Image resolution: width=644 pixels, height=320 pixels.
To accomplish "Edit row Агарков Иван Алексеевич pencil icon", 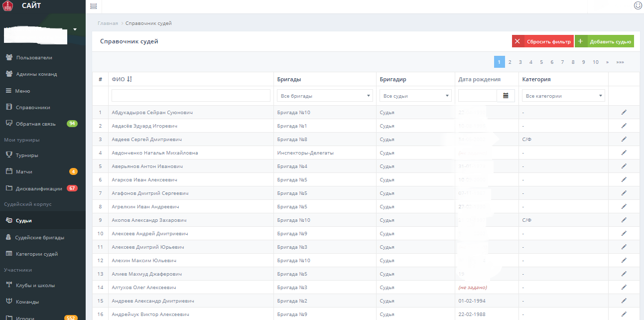I will pyautogui.click(x=624, y=179).
